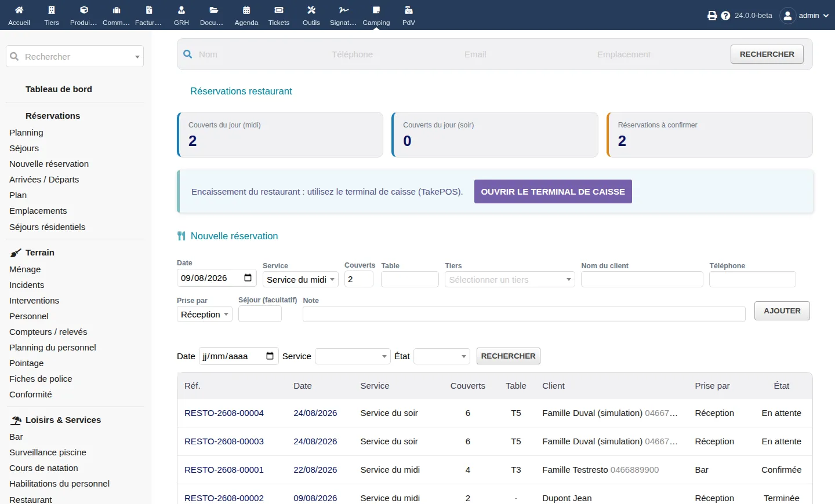Click the AJOUTER button

tap(782, 311)
